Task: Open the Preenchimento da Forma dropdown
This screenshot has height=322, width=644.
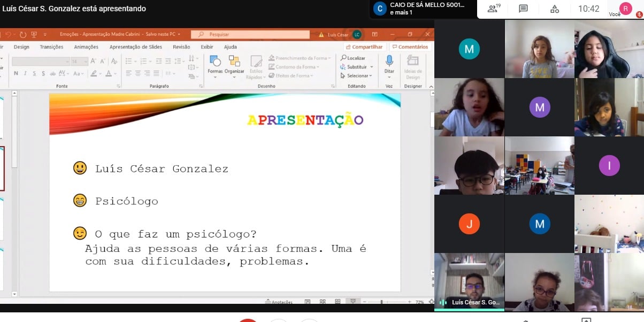Action: tap(299, 58)
